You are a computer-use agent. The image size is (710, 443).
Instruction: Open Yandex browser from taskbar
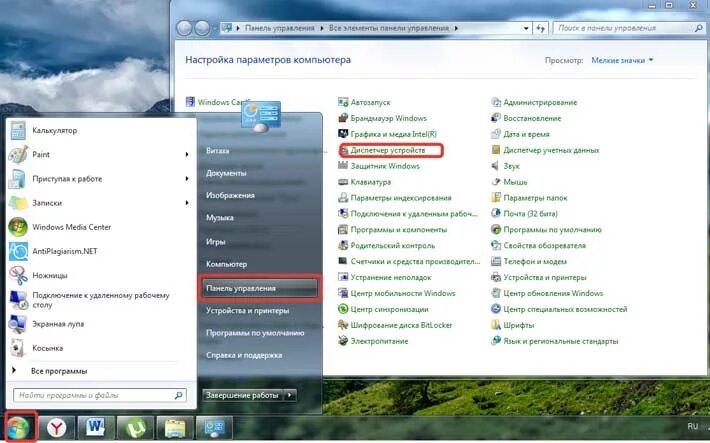click(57, 428)
